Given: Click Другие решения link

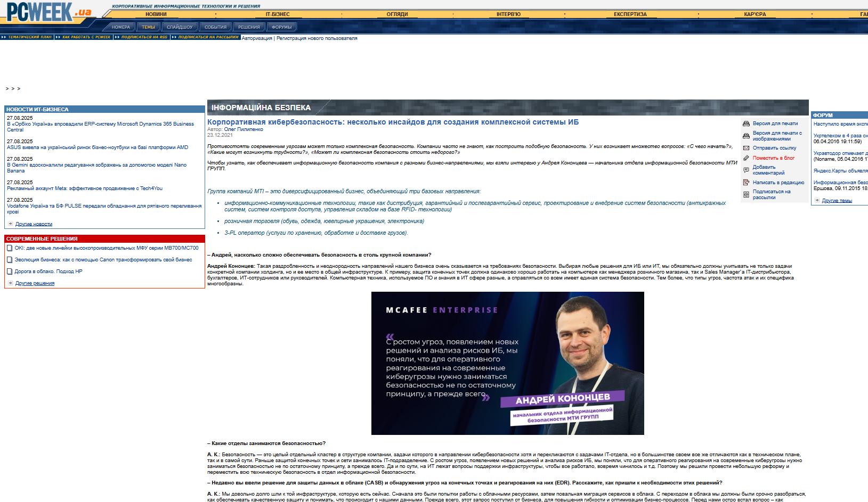Looking at the screenshot, I should (x=35, y=283).
